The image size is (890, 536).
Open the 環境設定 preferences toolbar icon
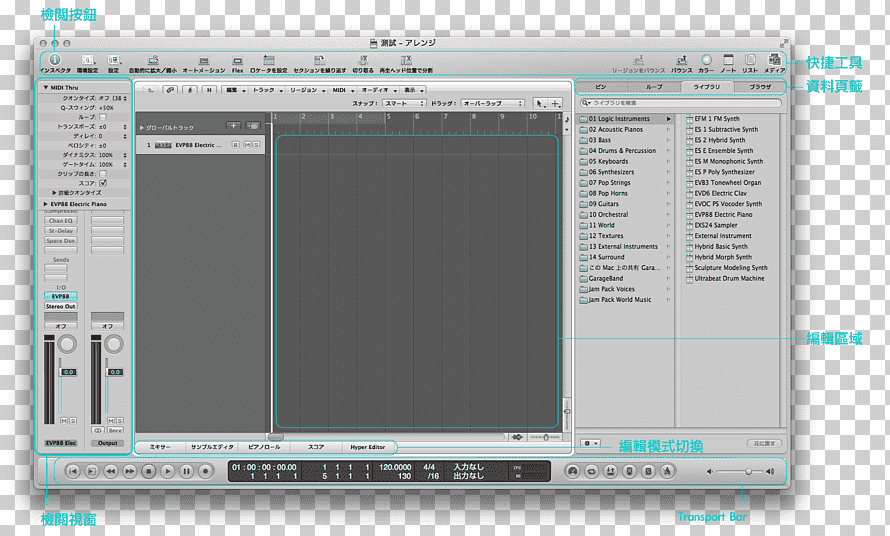pos(87,60)
